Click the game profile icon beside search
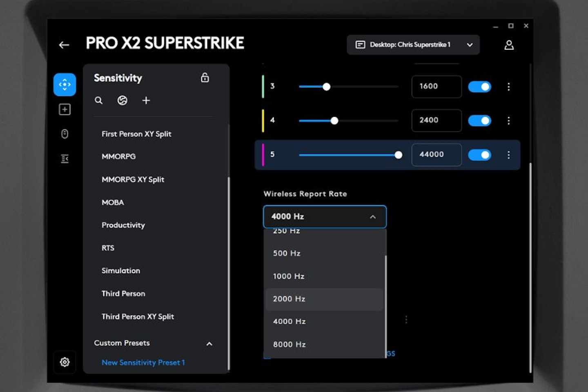 (x=122, y=100)
